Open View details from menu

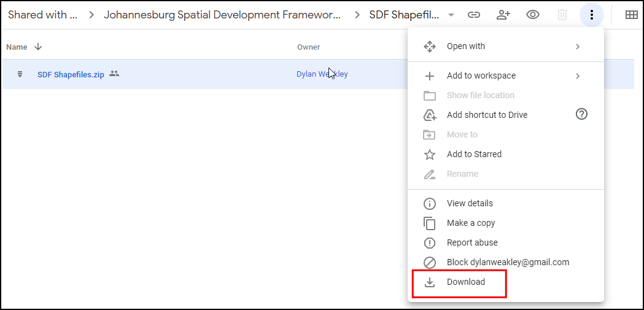pyautogui.click(x=470, y=204)
